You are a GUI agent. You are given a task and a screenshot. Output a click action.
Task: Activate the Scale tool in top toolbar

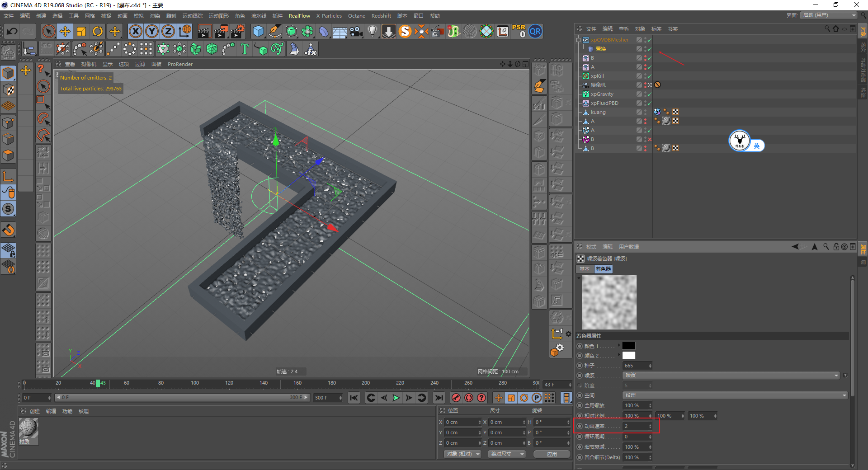point(81,31)
